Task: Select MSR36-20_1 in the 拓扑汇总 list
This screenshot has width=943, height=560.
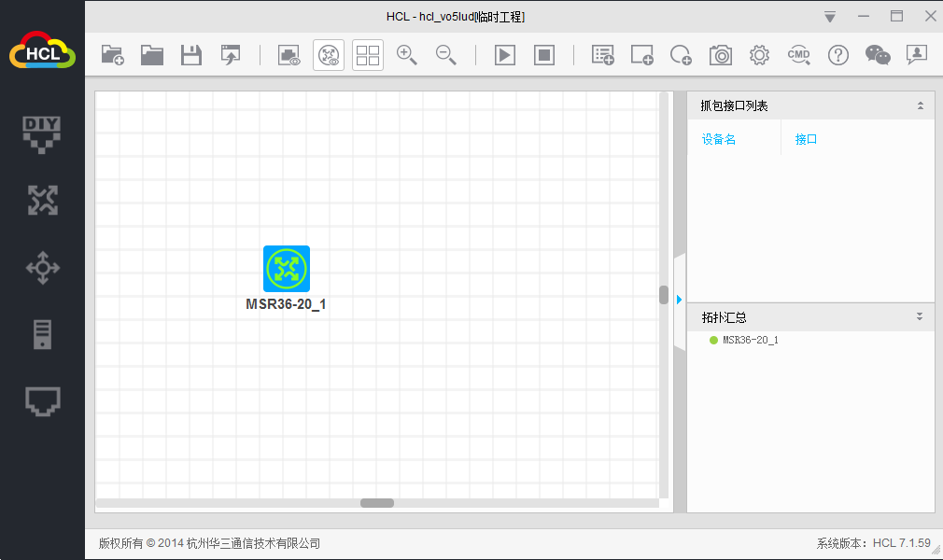Action: pyautogui.click(x=750, y=340)
